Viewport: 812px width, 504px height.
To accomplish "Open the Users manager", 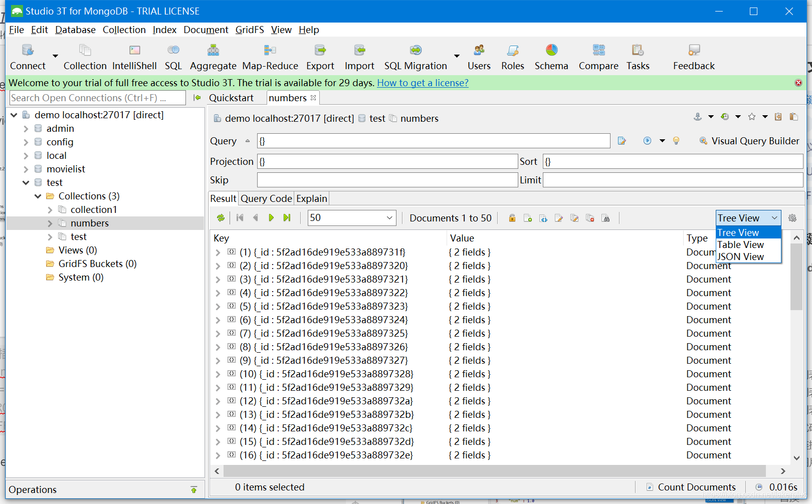I will tap(479, 57).
